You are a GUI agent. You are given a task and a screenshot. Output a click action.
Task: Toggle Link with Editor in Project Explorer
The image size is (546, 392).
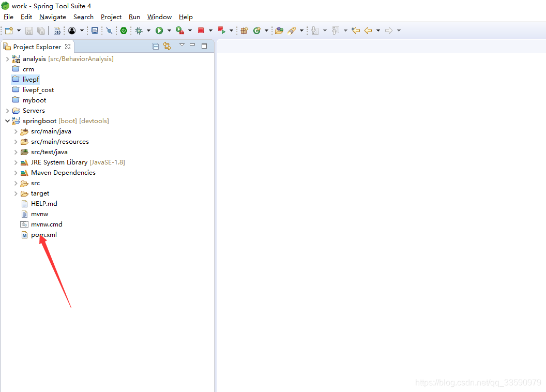coord(167,47)
